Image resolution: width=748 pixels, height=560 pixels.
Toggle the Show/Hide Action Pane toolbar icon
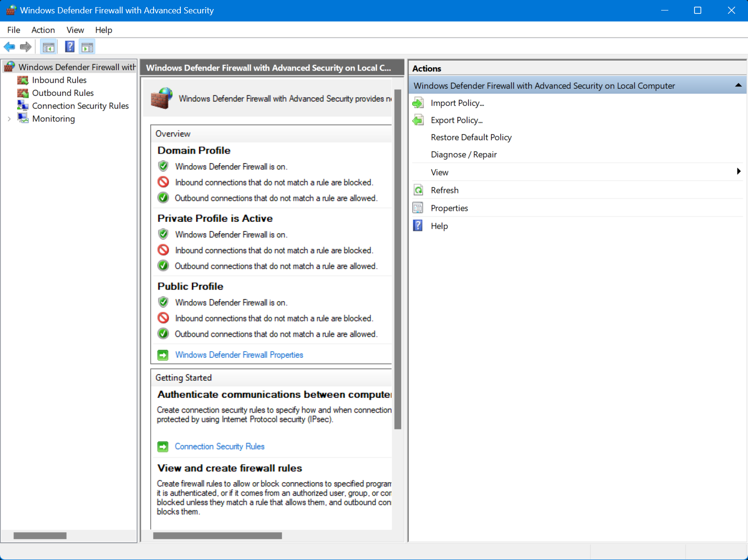[87, 47]
